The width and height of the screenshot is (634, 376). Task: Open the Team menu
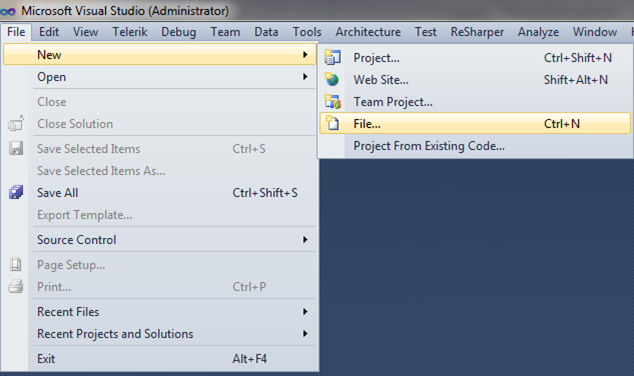[225, 32]
